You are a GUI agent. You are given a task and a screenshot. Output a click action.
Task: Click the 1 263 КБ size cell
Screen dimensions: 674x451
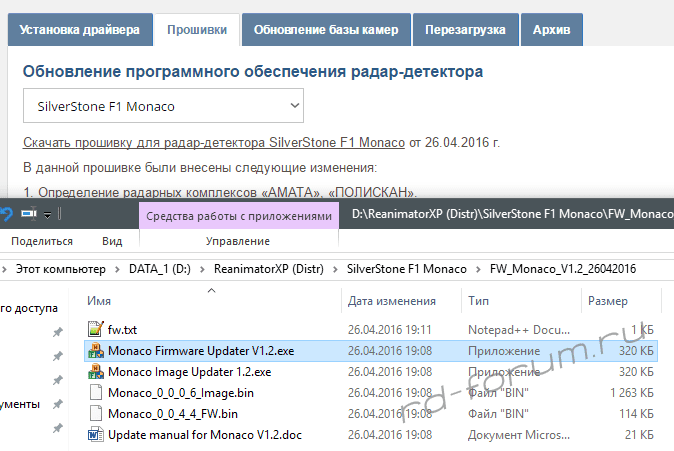click(632, 393)
